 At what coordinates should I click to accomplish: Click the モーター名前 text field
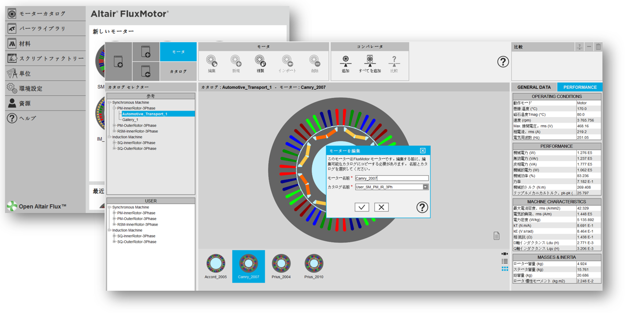pyautogui.click(x=391, y=178)
